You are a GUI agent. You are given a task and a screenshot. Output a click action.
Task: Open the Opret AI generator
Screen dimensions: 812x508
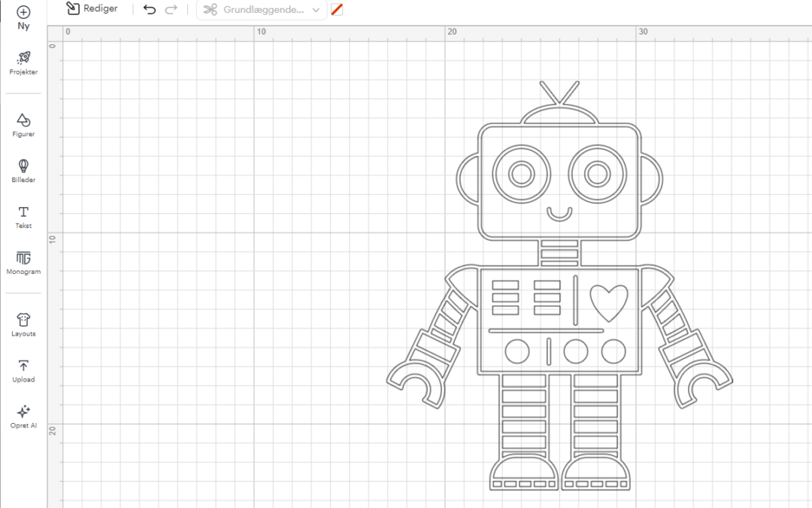coord(23,412)
